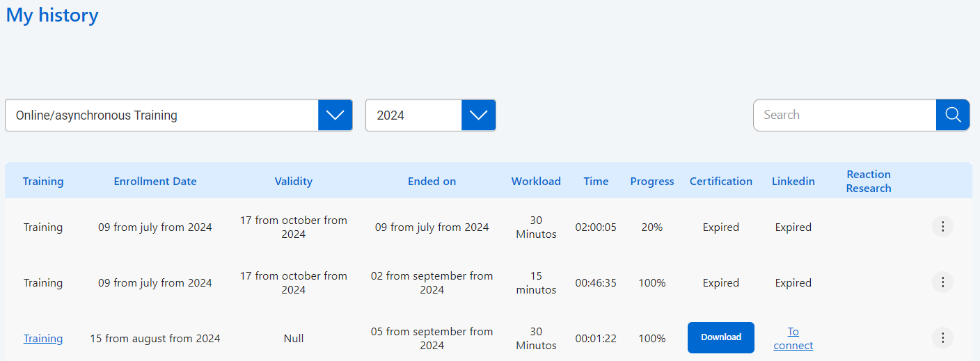Open options menu for 15 August training row
The width and height of the screenshot is (980, 361).
(942, 338)
